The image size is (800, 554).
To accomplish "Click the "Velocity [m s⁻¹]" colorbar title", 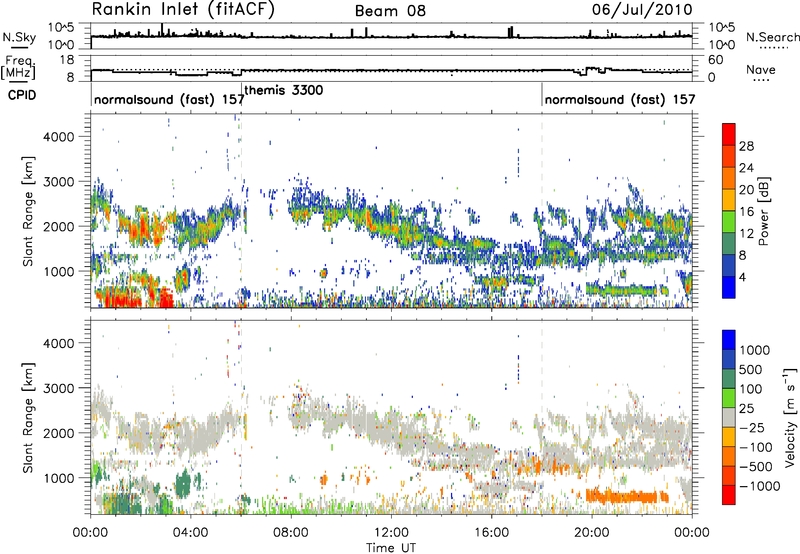I will pyautogui.click(x=790, y=417).
